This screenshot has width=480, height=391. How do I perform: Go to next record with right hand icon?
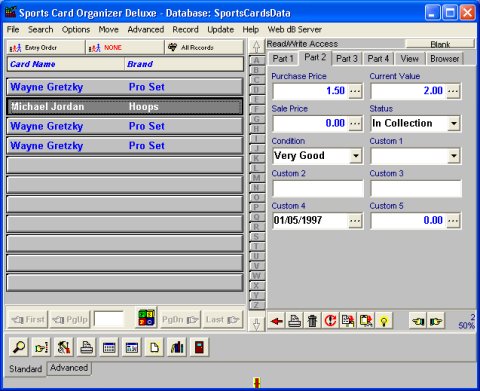[x=436, y=321]
